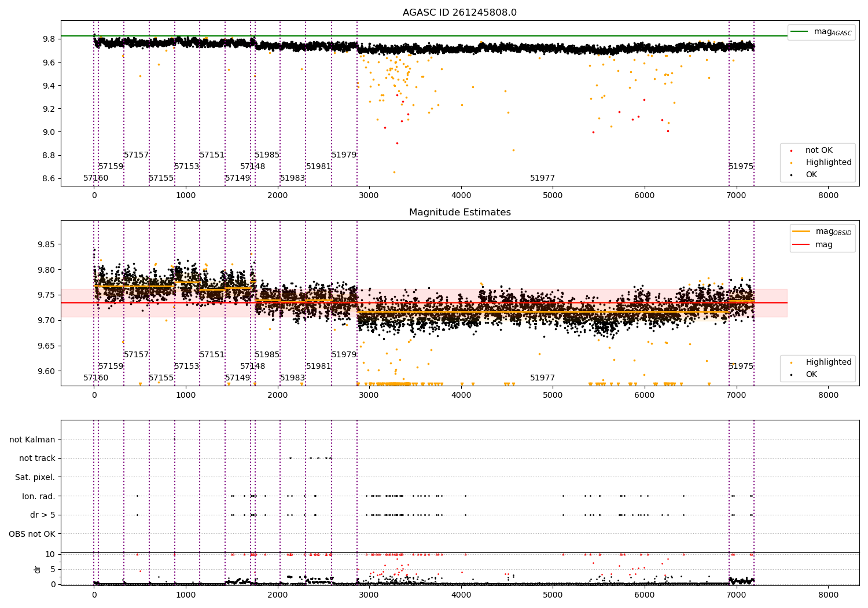Click the "8000" x tick under the AGASC ID plot

pos(828,196)
